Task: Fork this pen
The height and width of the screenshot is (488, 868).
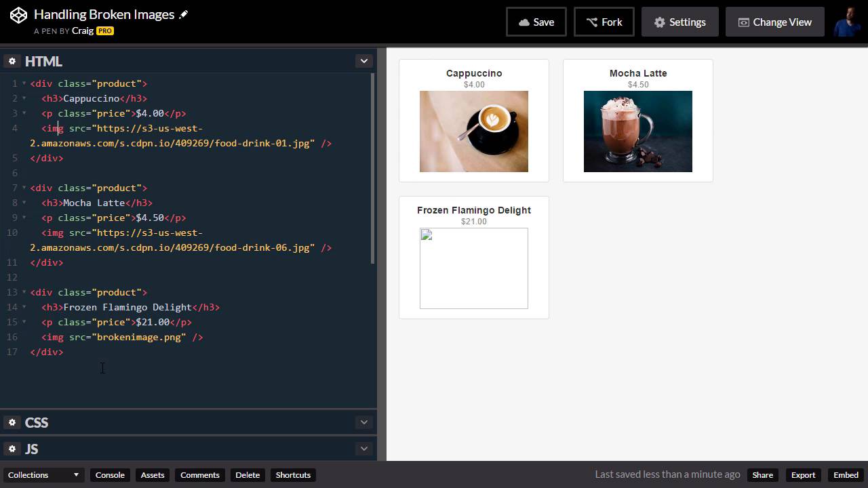Action: point(604,22)
